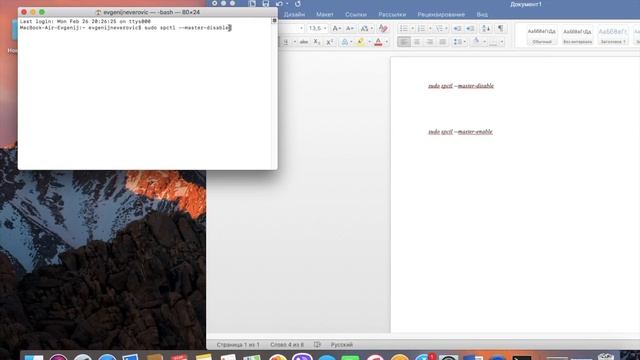Image resolution: width=640 pixels, height=360 pixels.
Task: Open the font name dropdown
Action: (x=302, y=28)
